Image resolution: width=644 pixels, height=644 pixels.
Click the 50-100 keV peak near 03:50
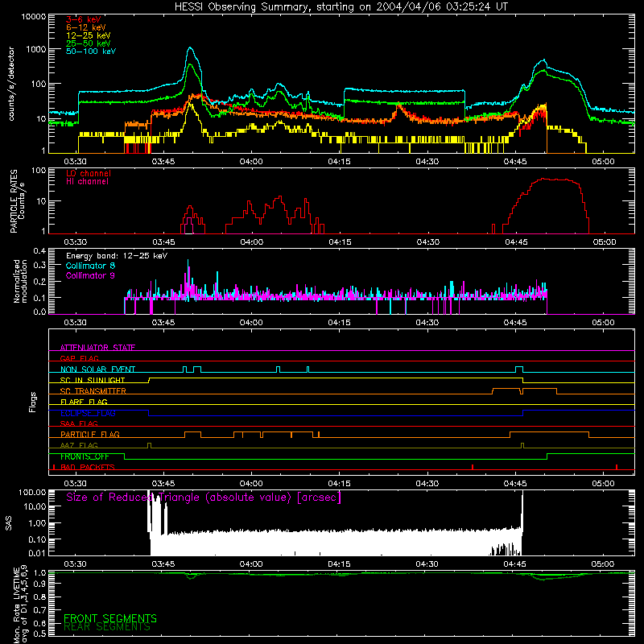[190, 47]
